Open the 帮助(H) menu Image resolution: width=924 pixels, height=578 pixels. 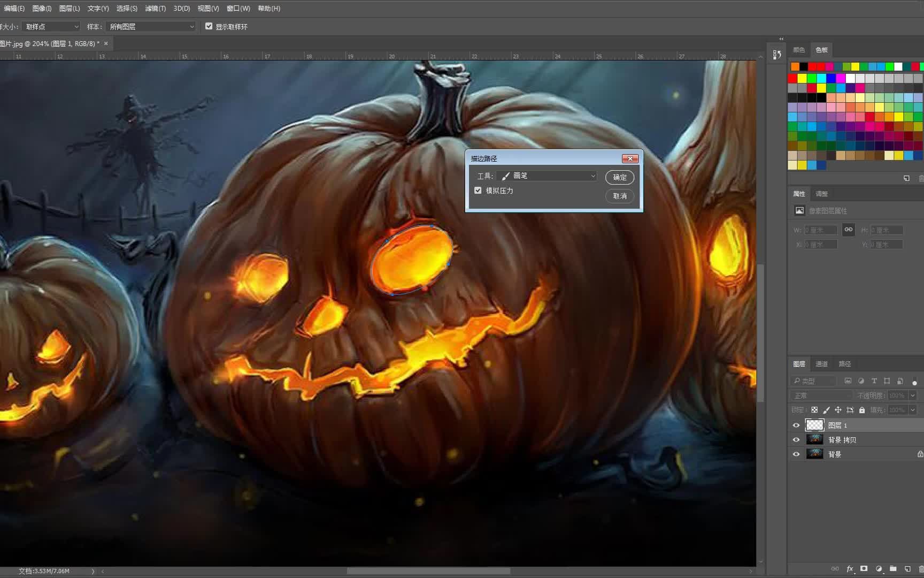[x=269, y=9]
